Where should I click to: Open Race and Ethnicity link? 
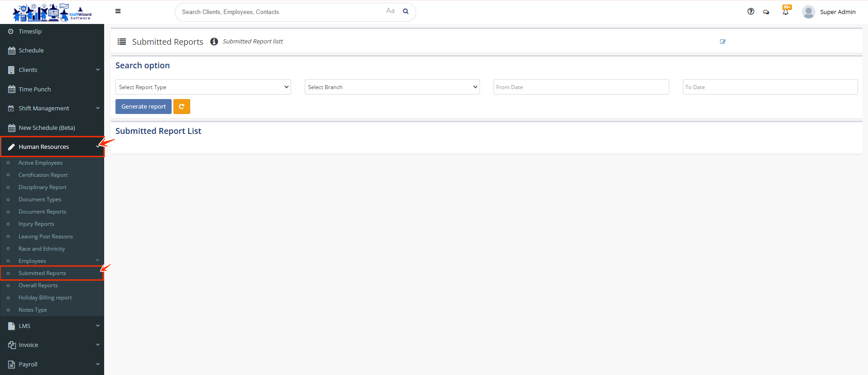(x=41, y=249)
